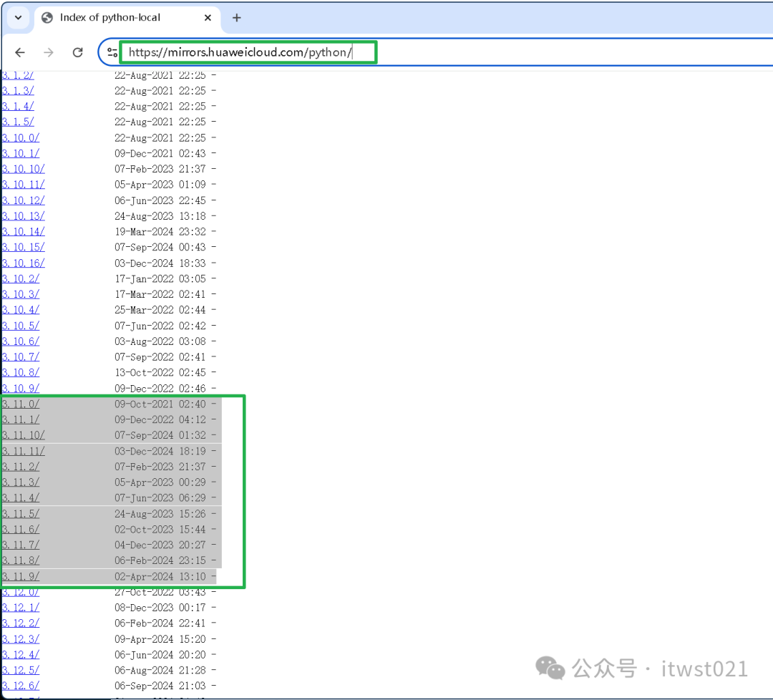The image size is (773, 700).
Task: Open the 3.10.0/ directory link
Action: 21,137
